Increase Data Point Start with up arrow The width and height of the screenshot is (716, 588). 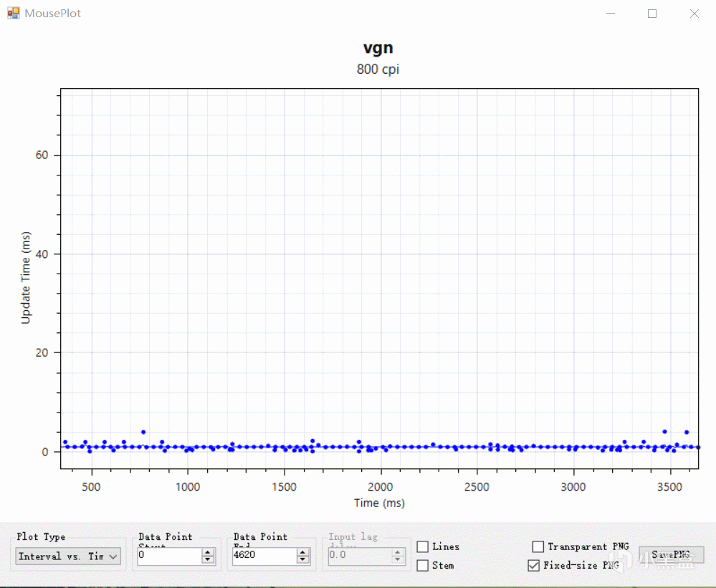pos(208,552)
